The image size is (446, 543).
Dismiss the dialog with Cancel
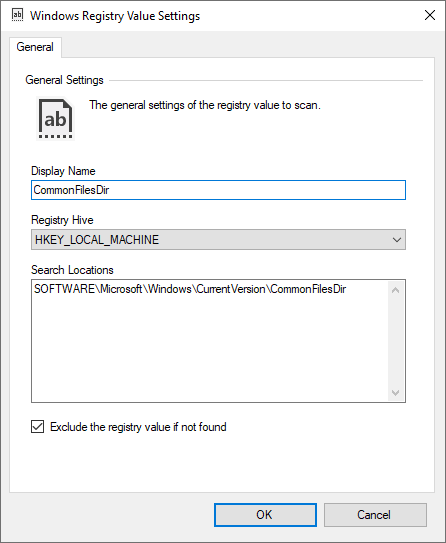(x=375, y=515)
